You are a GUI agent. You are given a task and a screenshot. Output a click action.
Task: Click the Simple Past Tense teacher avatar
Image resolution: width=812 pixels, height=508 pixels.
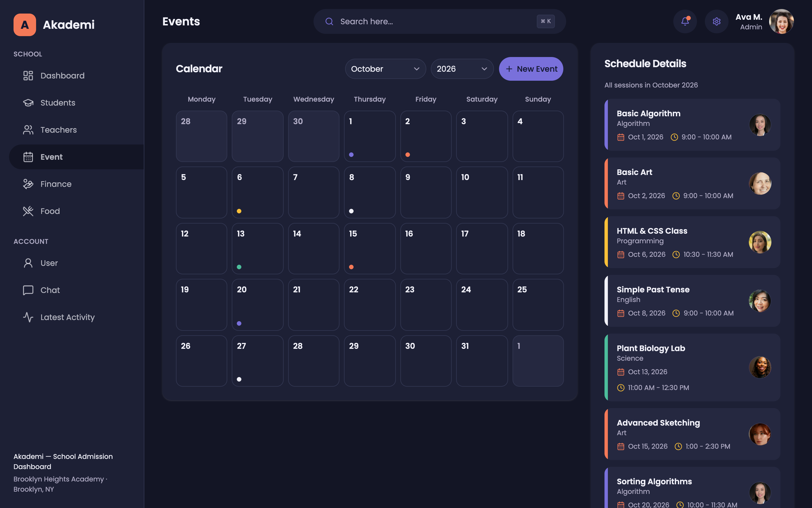click(760, 301)
